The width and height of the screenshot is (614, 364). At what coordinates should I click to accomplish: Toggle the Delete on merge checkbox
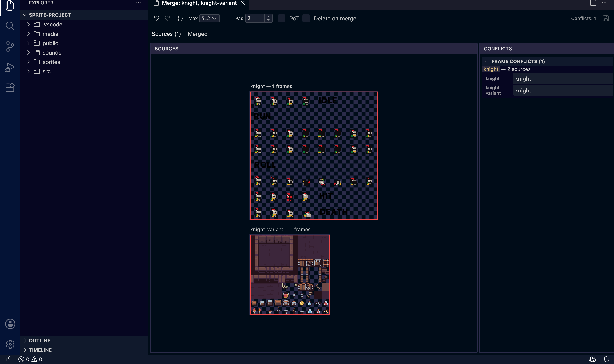pos(306,18)
